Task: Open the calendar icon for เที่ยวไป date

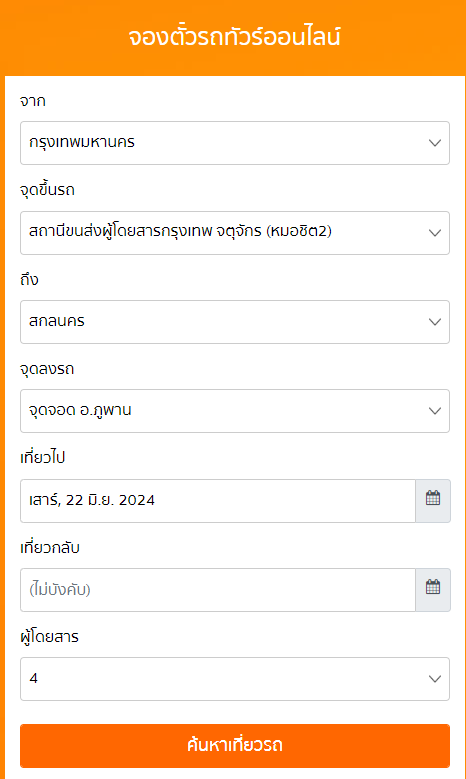Action: 433,500
